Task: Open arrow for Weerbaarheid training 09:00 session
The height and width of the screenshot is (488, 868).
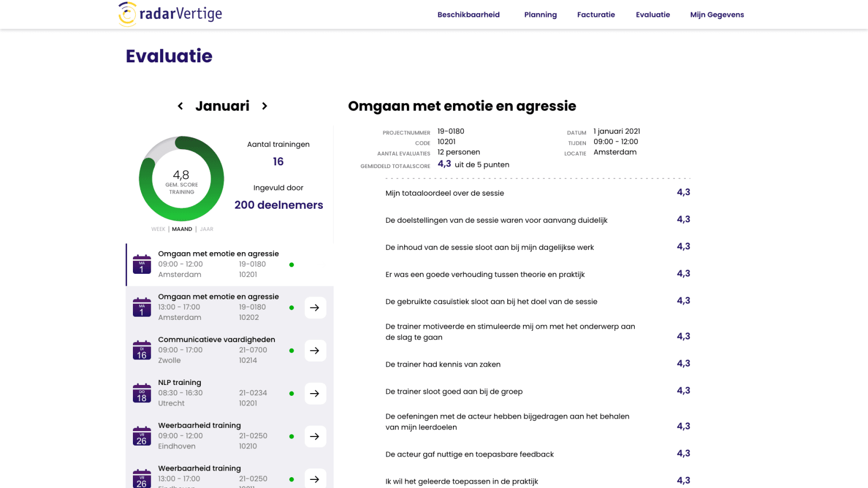Action: 315,436
